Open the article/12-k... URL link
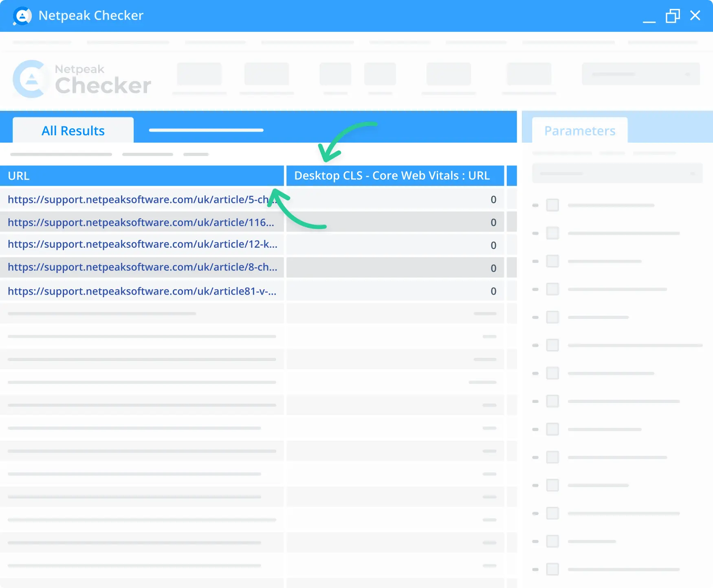713x588 pixels. pyautogui.click(x=143, y=244)
